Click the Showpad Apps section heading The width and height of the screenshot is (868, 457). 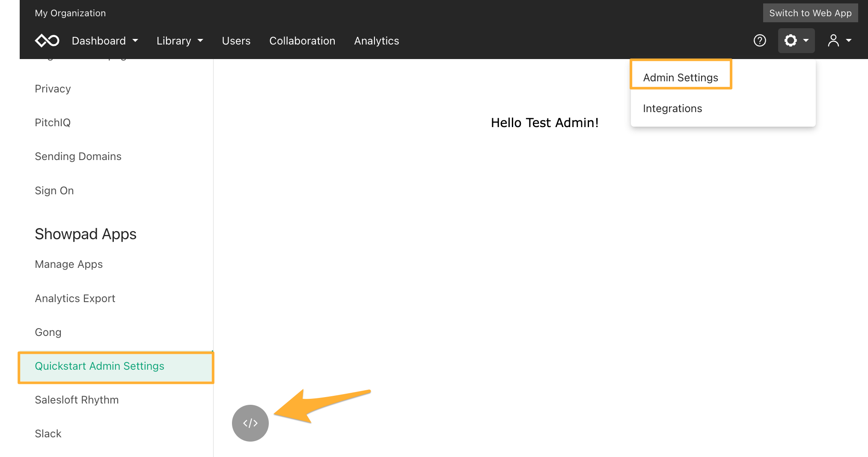(86, 234)
